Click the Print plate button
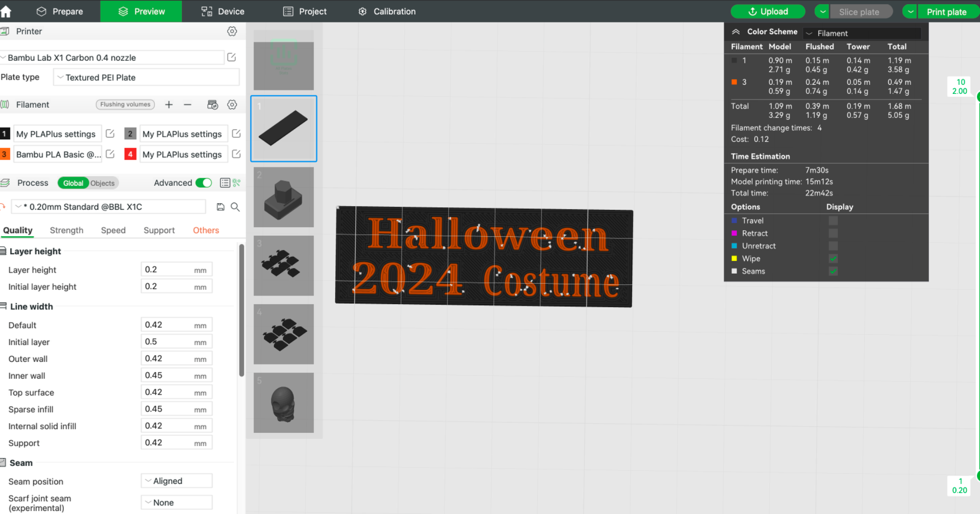 [947, 11]
